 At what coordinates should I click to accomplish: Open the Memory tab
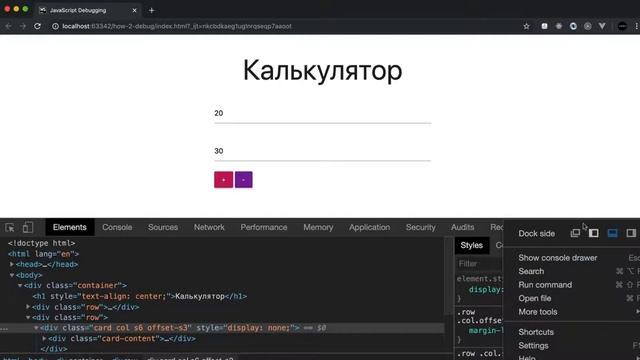coord(318,227)
